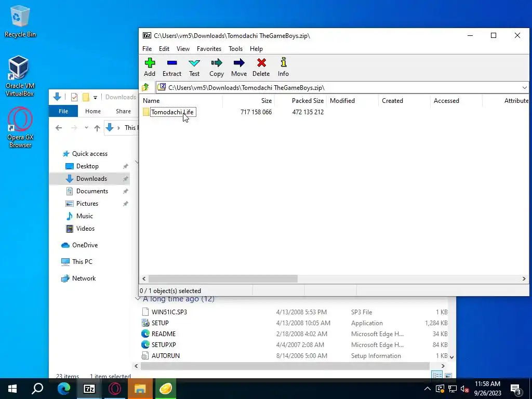Open Documents in the navigation pane
532x399 pixels.
[87, 191]
